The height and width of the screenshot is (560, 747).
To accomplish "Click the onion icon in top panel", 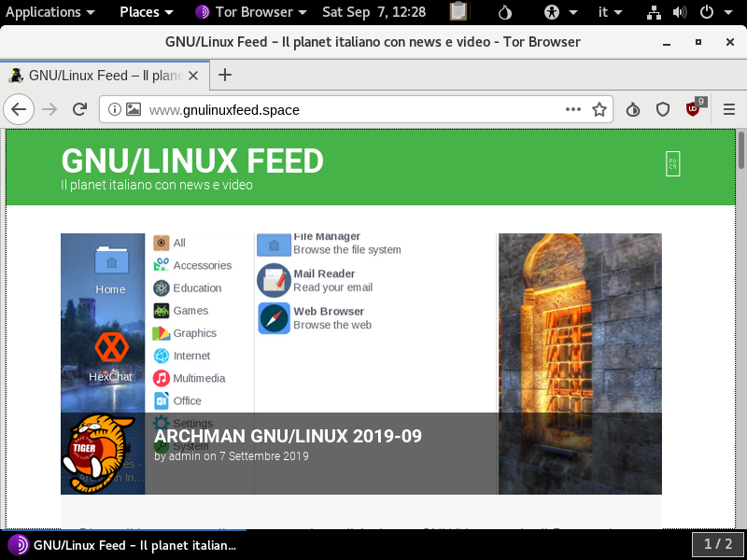I will [x=504, y=12].
